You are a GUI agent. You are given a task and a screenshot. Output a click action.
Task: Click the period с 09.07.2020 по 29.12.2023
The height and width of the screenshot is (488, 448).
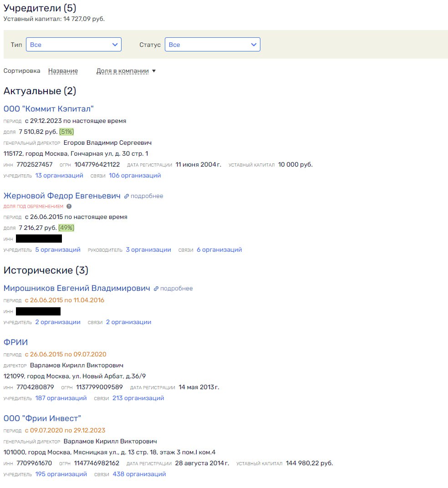[65, 431]
